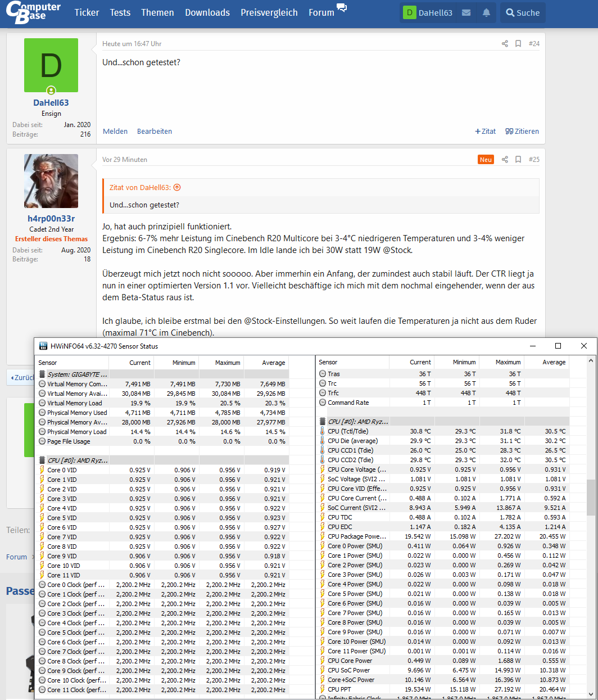Click Melden on post #24

tap(115, 131)
